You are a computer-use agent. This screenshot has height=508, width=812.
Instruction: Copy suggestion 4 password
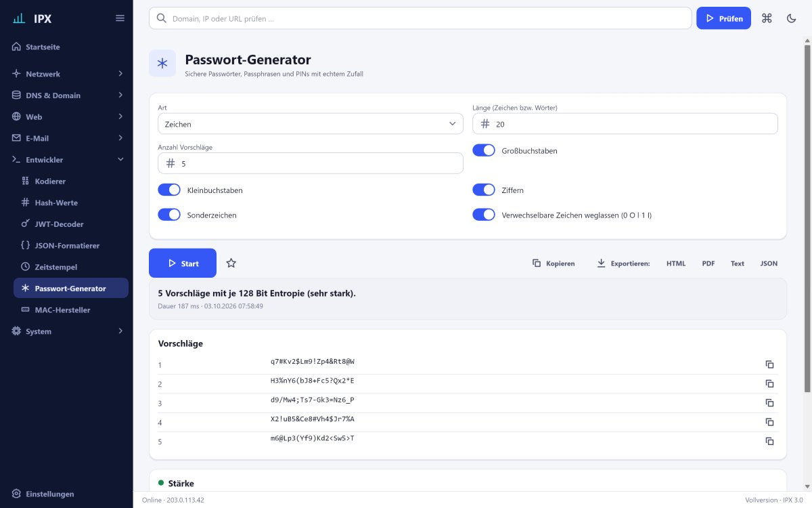(x=769, y=422)
